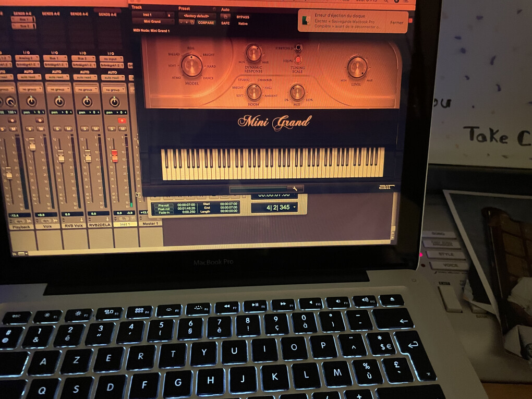Open the Bus 1 input selector on RVB Voix

[55, 58]
